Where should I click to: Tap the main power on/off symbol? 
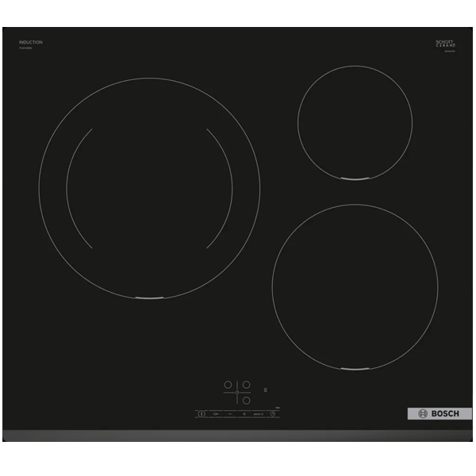(x=202, y=414)
